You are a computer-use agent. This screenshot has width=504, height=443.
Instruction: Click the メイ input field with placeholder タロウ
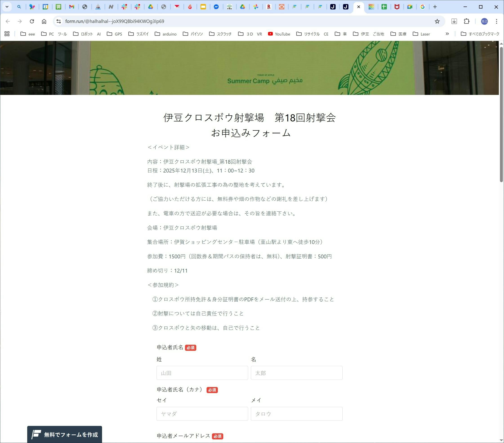296,414
